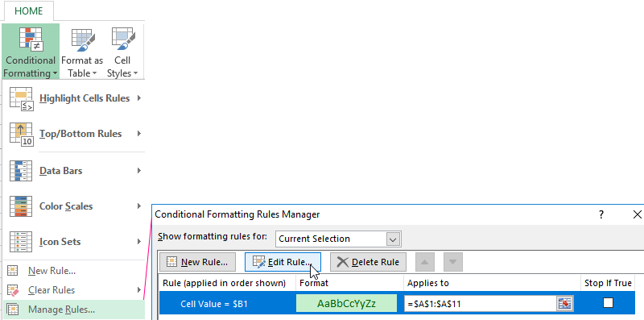Viewport: 644px width, 320px height.
Task: Click the Manage Rules menu icon
Action: click(13, 310)
